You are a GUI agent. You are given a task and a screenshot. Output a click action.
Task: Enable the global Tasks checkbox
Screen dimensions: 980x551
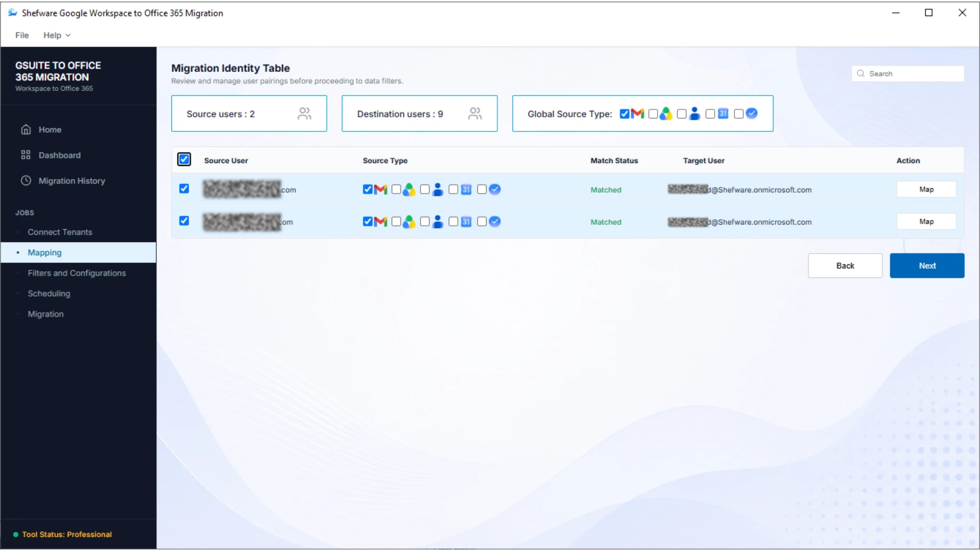click(739, 114)
